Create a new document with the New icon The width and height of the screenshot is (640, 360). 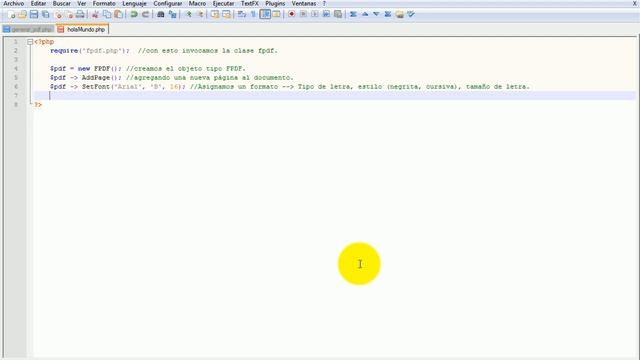pos(11,15)
